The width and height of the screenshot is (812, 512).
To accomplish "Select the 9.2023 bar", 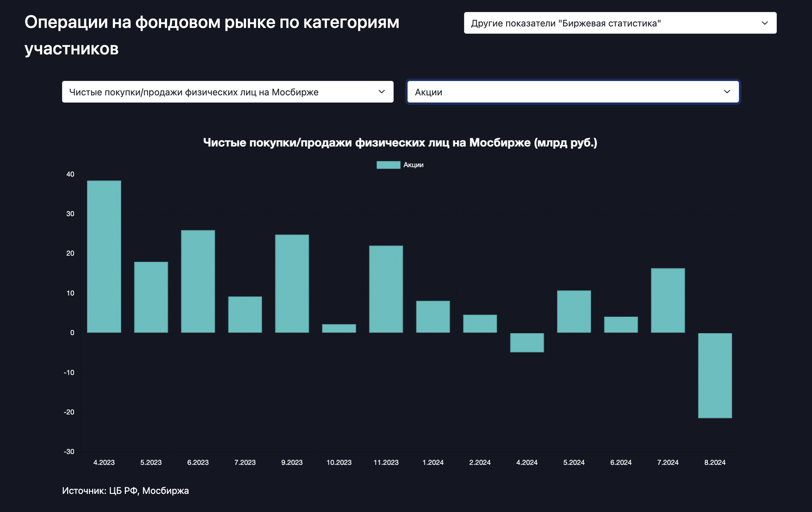I will pyautogui.click(x=292, y=284).
